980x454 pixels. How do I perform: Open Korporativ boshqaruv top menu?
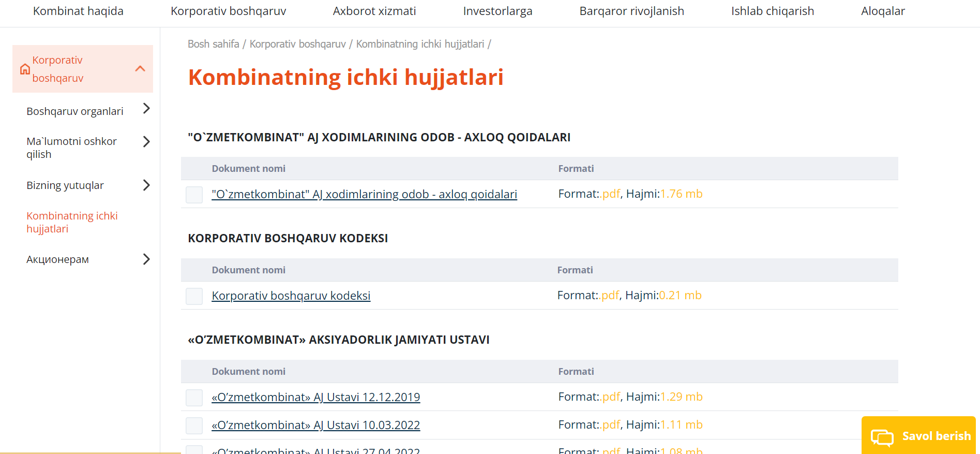pyautogui.click(x=228, y=11)
